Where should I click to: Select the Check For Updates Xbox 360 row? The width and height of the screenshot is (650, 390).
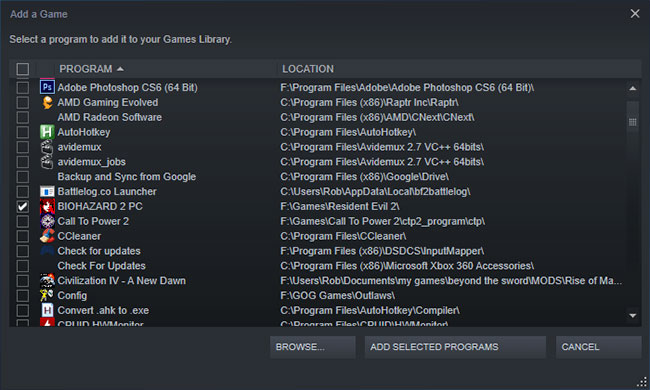(x=319, y=266)
